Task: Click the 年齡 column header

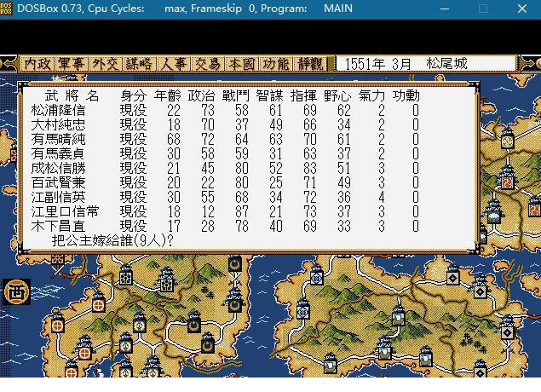Action: [167, 96]
